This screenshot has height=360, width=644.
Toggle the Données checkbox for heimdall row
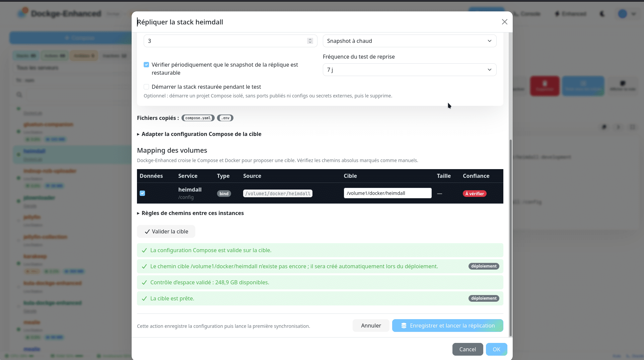[142, 193]
